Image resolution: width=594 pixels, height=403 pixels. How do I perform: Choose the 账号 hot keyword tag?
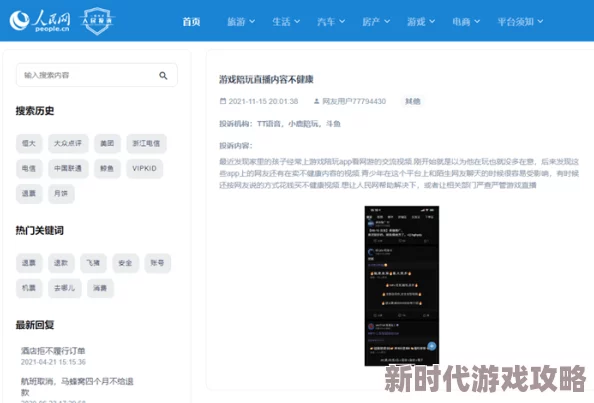pyautogui.click(x=157, y=263)
